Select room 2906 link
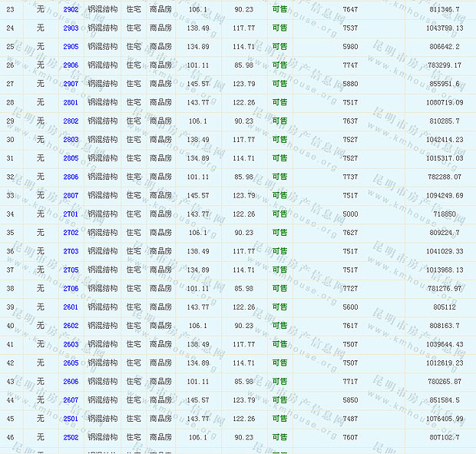 (x=71, y=65)
